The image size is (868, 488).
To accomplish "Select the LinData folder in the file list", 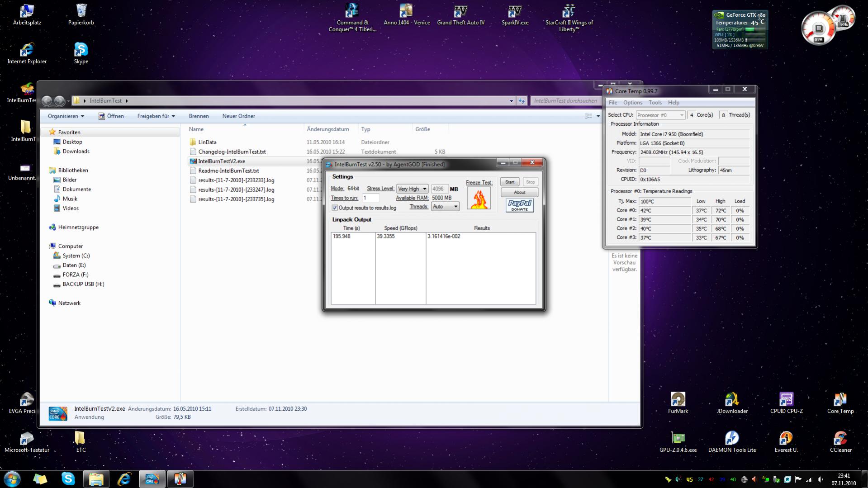I will coord(207,142).
